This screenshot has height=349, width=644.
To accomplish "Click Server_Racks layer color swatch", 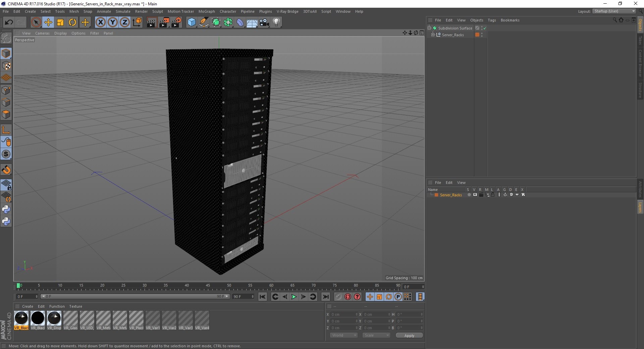I will tap(436, 195).
